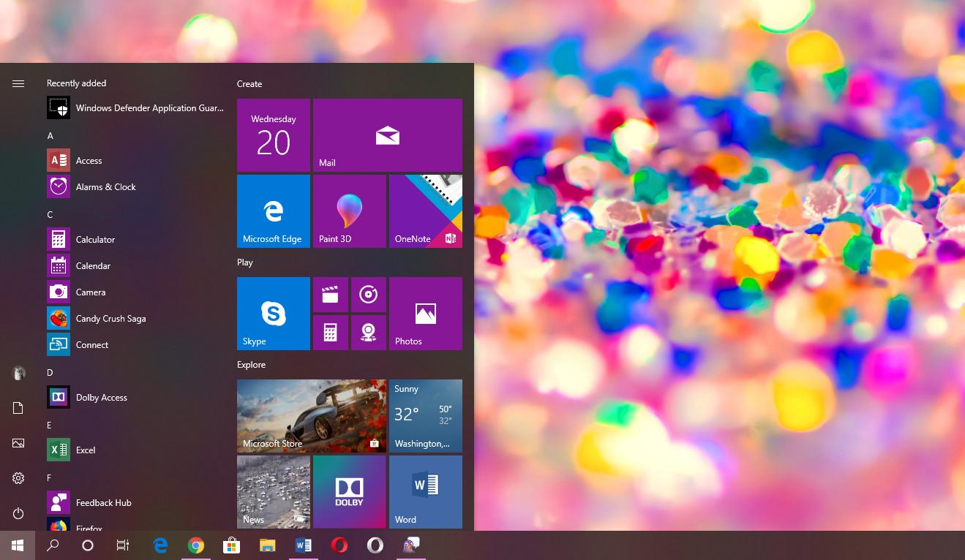Open the Microsoft Store tile

pyautogui.click(x=312, y=416)
